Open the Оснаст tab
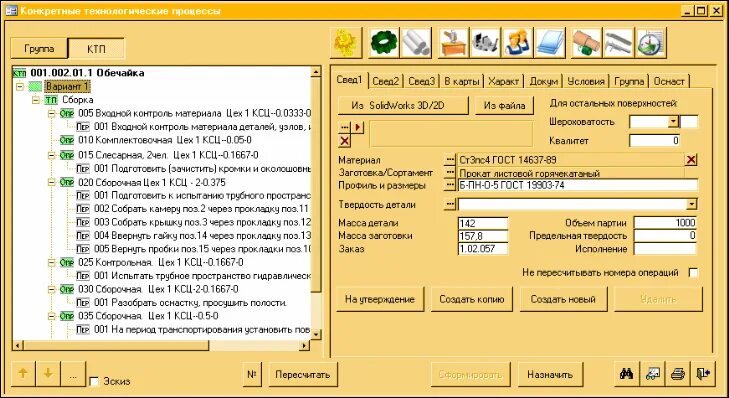The height and width of the screenshot is (398, 729). pos(669,81)
